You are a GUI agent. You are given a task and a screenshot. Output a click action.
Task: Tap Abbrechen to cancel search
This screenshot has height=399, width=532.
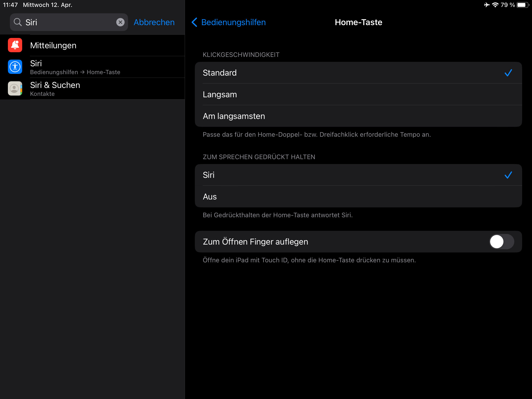click(154, 22)
